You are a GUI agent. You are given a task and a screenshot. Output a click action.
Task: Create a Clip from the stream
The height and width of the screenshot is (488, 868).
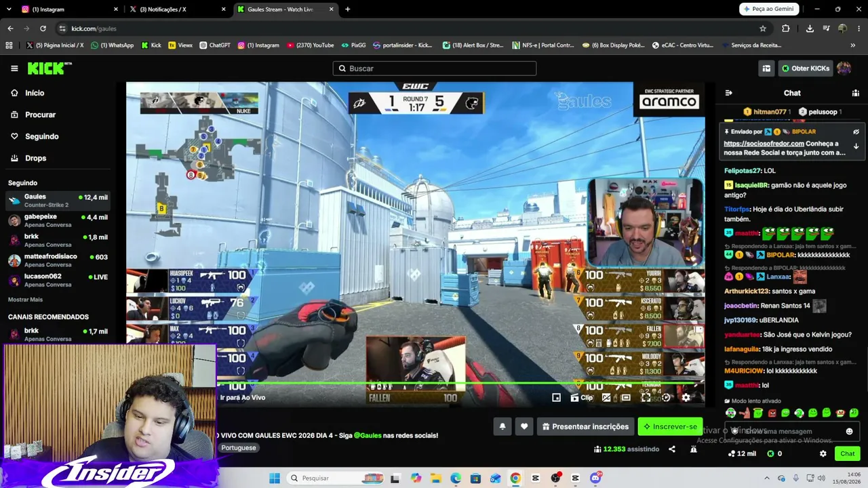[x=582, y=398]
